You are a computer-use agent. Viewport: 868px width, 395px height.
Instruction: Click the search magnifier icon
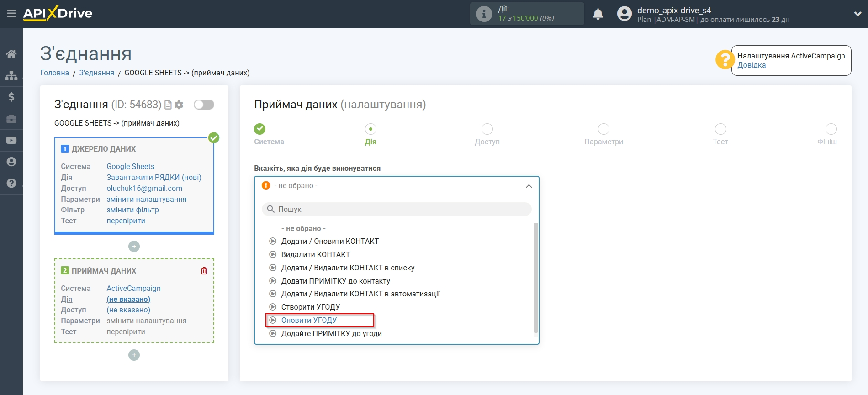[x=270, y=209]
